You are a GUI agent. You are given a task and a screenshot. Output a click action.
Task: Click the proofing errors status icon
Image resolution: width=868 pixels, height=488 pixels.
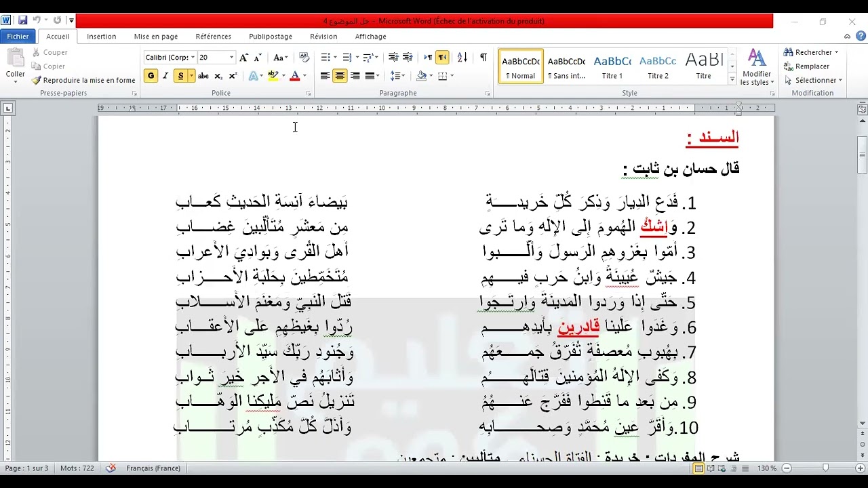tap(111, 468)
